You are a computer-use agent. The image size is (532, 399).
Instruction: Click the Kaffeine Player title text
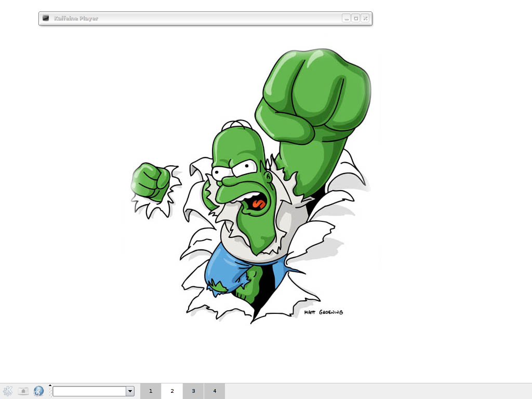(76, 18)
